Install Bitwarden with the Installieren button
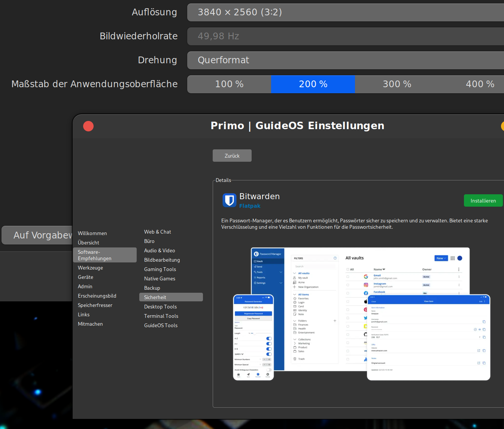 (483, 201)
